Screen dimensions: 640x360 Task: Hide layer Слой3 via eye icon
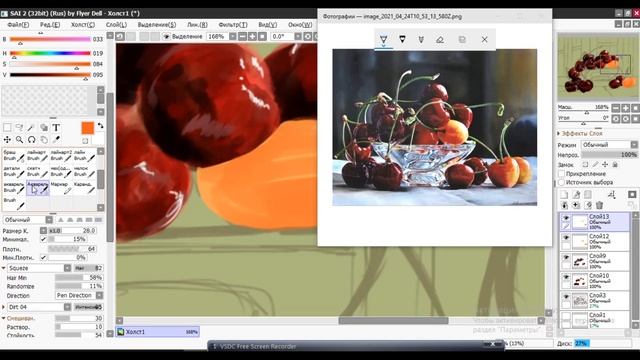(566, 296)
